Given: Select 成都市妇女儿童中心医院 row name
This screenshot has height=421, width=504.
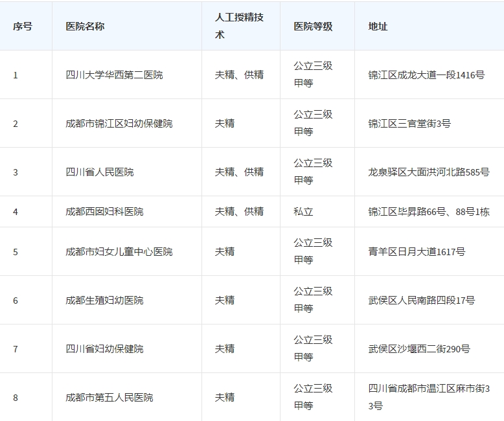Looking at the screenshot, I should click(119, 252).
